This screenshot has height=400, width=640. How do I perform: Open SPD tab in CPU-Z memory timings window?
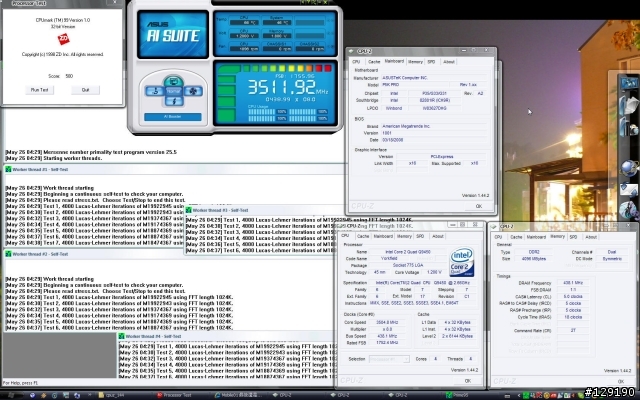tap(573, 237)
